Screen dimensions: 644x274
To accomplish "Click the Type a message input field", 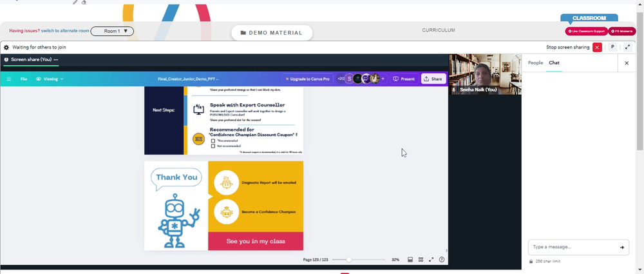I will 573,248.
